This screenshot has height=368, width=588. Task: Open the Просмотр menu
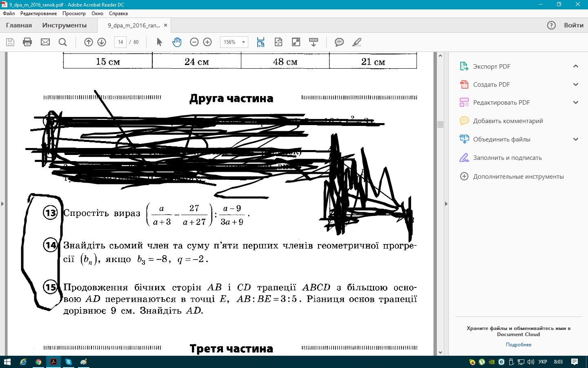(x=74, y=13)
